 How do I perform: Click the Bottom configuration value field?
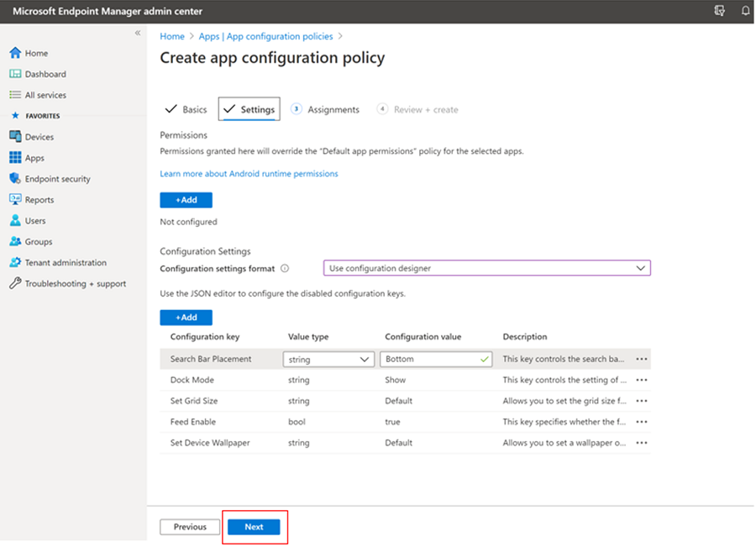coord(436,360)
